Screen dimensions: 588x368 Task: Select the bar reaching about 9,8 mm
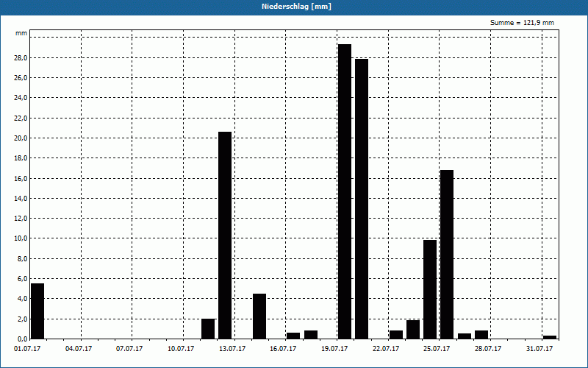pyautogui.click(x=430, y=289)
